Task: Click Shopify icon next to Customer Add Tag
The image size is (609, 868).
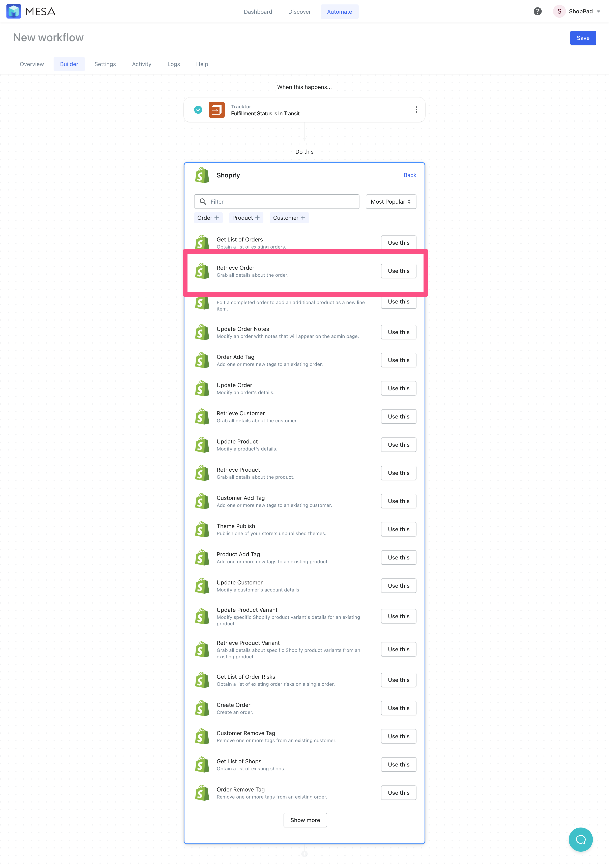Action: (x=202, y=501)
